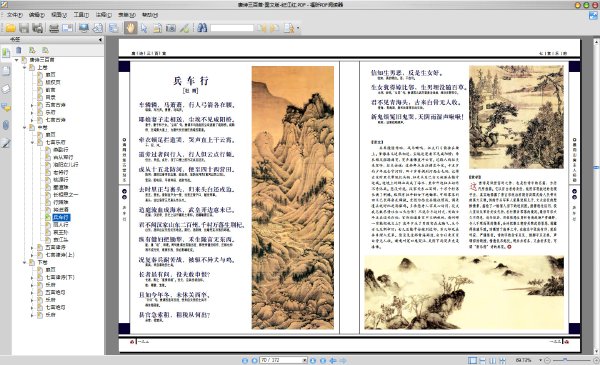Viewport: 600px width, 365px height.
Task: Open a PDF file with the folder icon
Action: pyautogui.click(x=10, y=28)
